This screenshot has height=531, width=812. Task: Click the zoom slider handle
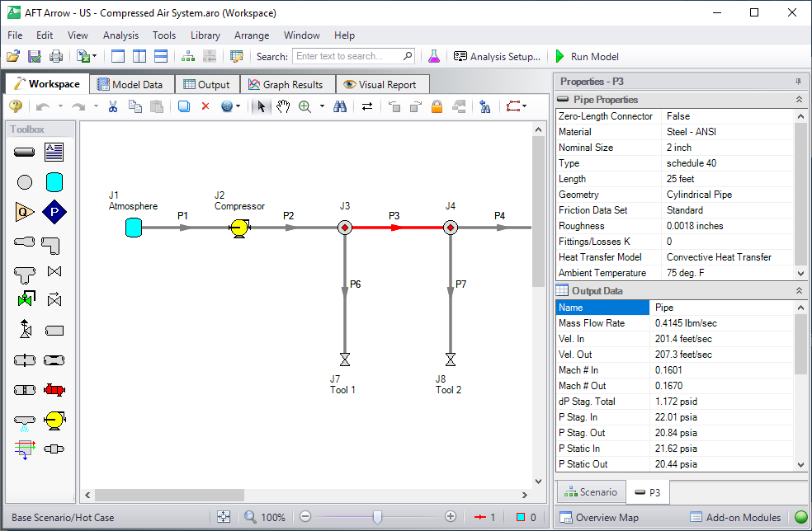(x=377, y=516)
